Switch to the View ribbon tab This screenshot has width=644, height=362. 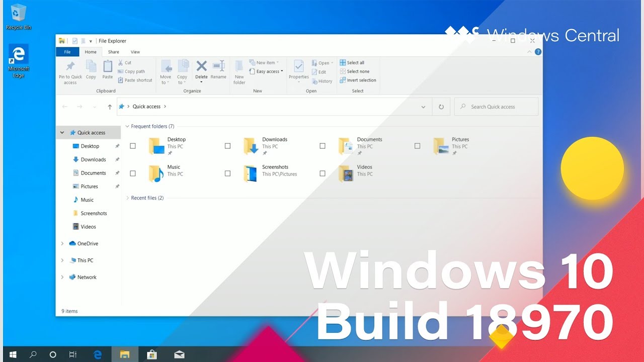click(x=135, y=52)
